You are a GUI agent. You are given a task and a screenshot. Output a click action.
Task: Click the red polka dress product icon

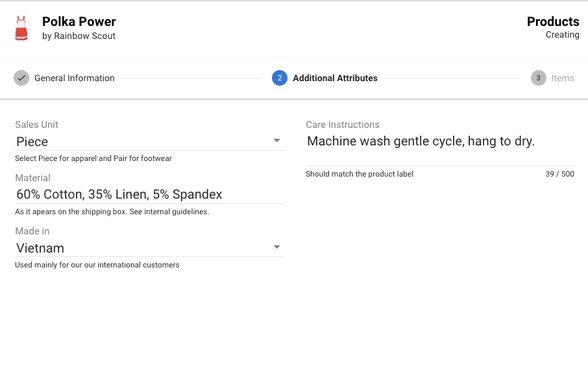21,29
